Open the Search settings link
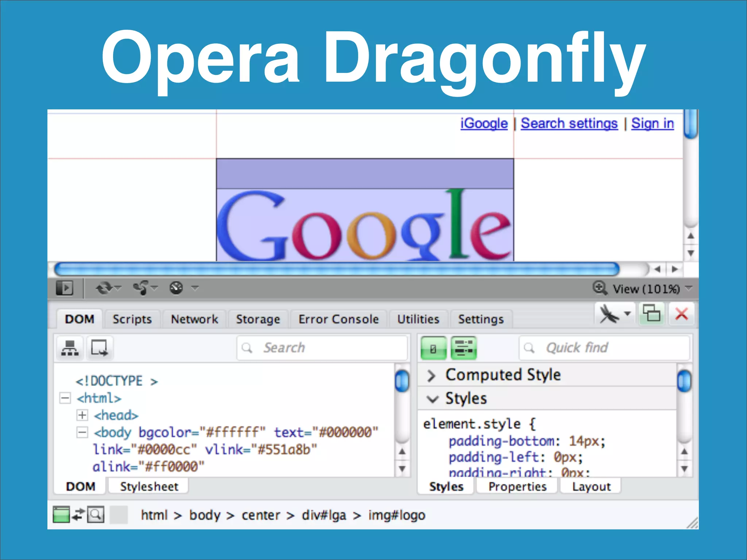 coord(569,123)
